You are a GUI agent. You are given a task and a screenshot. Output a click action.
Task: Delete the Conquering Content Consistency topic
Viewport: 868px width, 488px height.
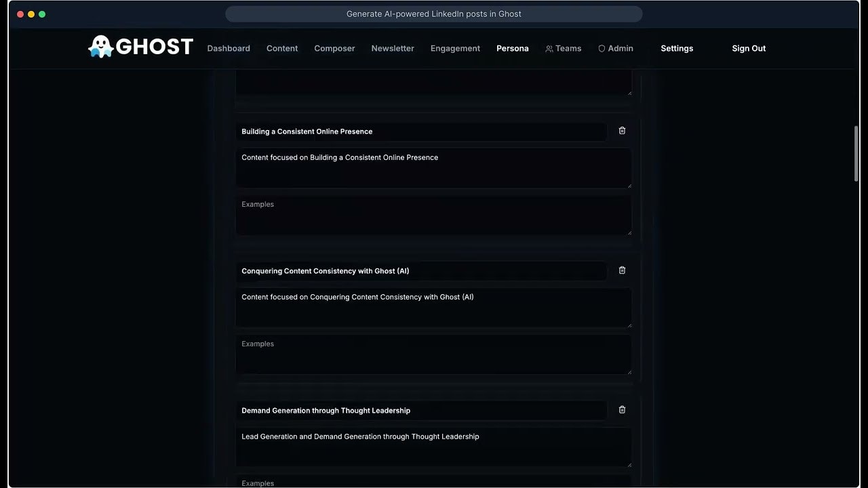tap(622, 270)
